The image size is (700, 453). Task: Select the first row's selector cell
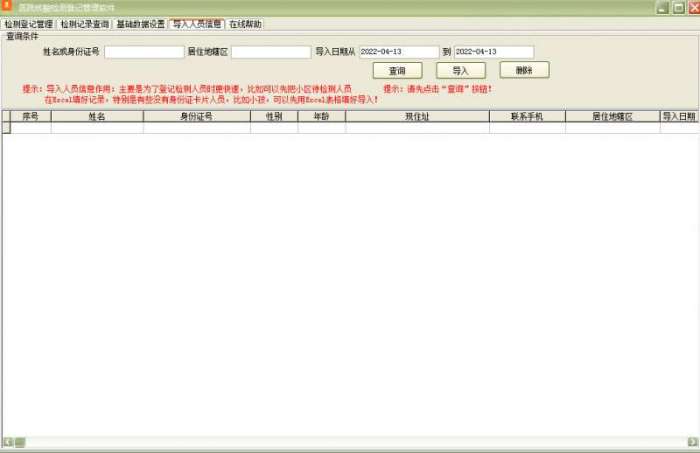tap(6, 128)
